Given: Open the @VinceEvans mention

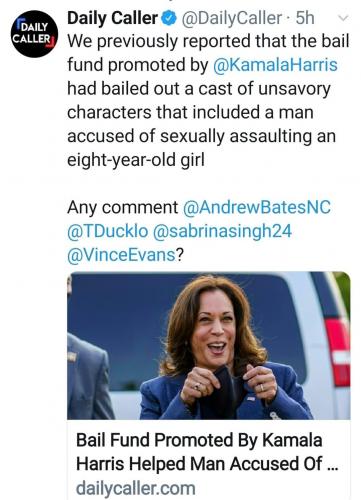Looking at the screenshot, I should point(121,255).
